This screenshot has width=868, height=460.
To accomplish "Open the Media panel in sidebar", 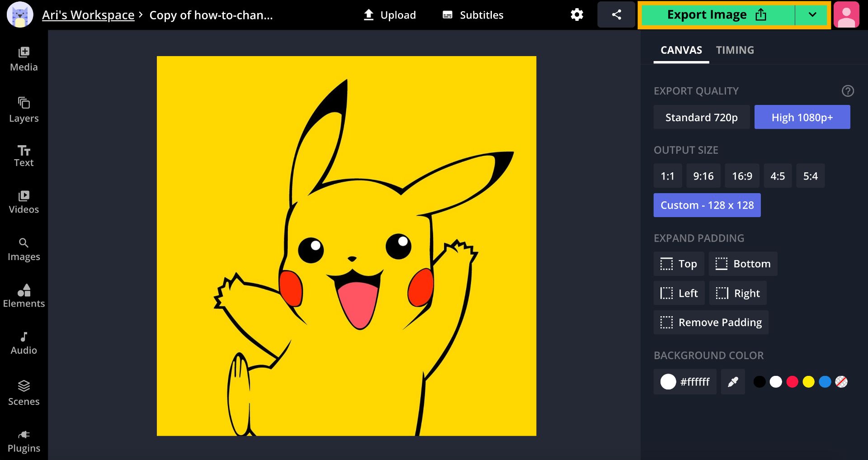I will [24, 59].
